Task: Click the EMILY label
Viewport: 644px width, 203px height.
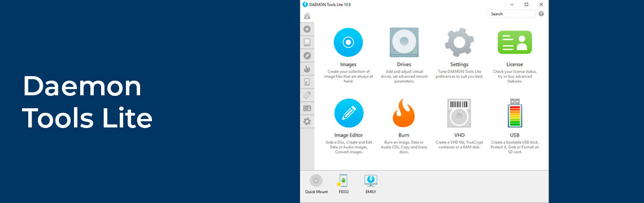Action: (371, 192)
